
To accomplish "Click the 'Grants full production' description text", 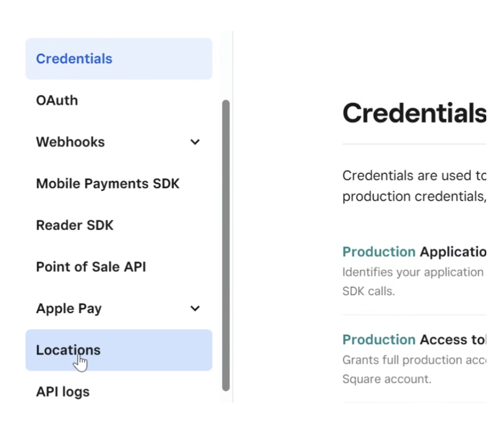I will click(414, 360).
